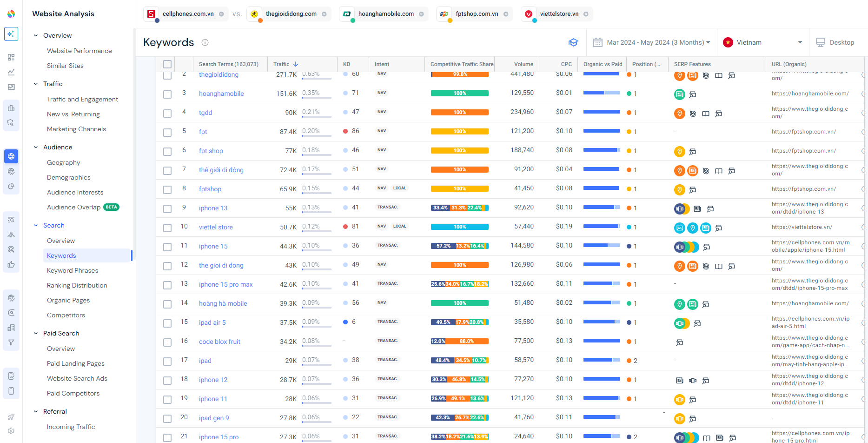Sort by the KD column header
The height and width of the screenshot is (443, 868).
[x=346, y=64]
